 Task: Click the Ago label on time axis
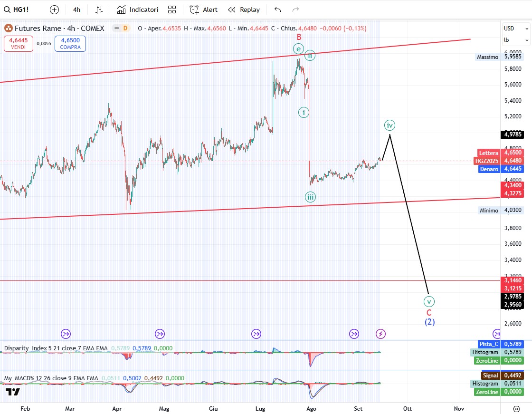311,409
